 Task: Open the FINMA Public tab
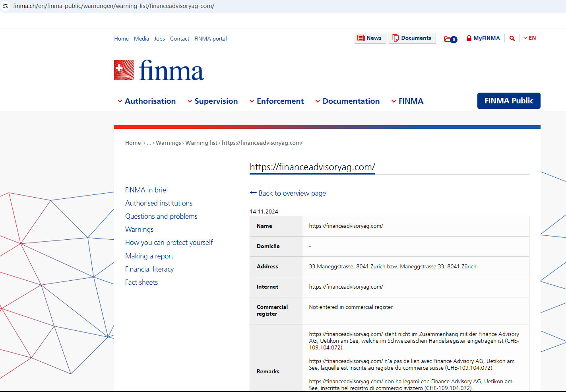509,101
